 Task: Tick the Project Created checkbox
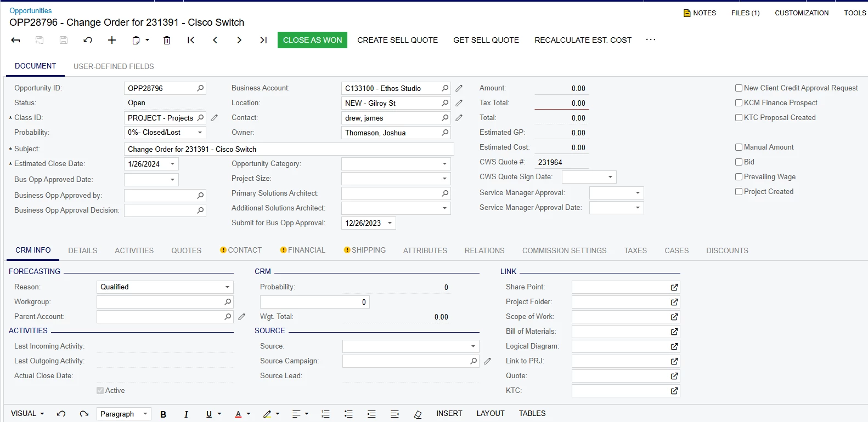(x=739, y=192)
